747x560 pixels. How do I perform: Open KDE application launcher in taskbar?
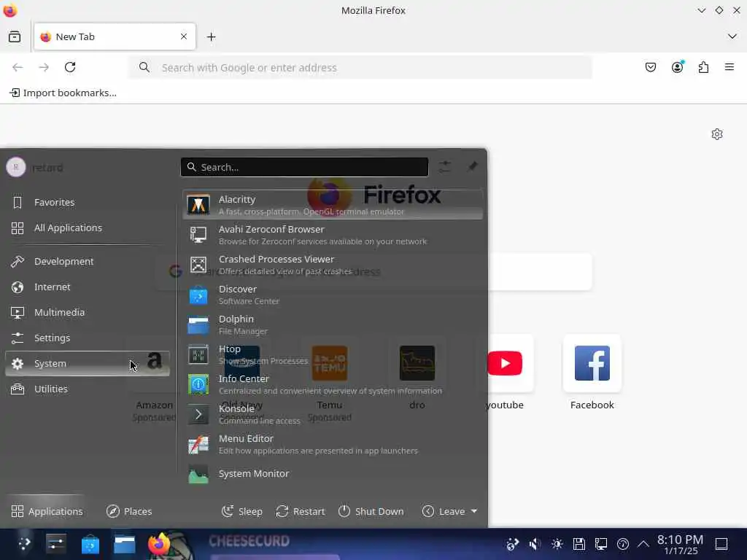[x=24, y=543]
